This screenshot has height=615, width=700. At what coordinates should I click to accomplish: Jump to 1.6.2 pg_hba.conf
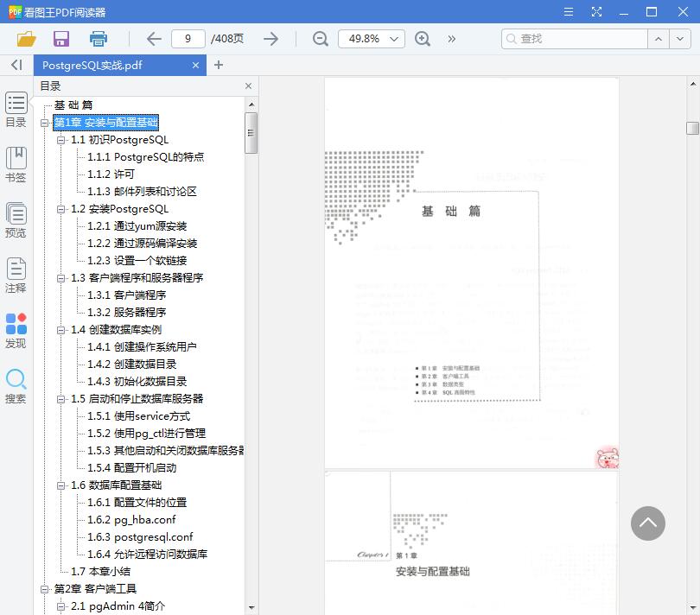[x=131, y=520]
